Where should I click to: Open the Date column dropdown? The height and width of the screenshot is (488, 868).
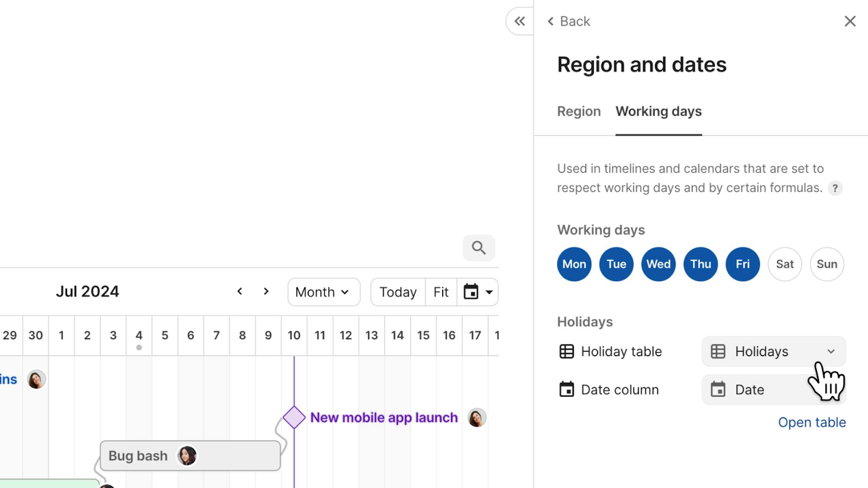[x=773, y=390]
